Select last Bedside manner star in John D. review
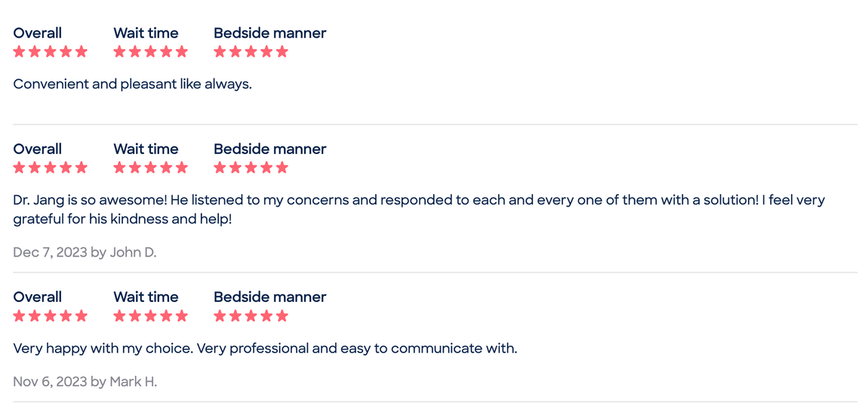 click(x=282, y=168)
